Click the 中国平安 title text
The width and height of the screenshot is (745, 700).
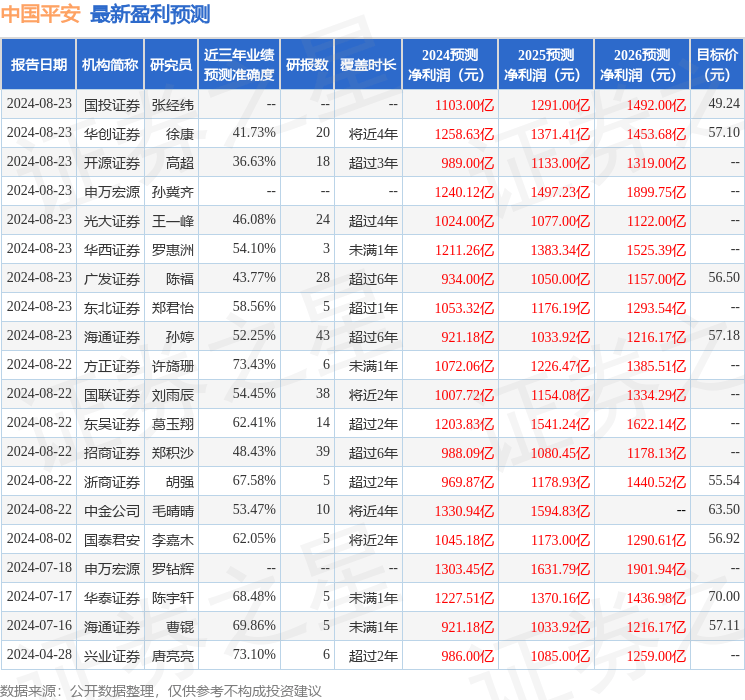coord(42,14)
